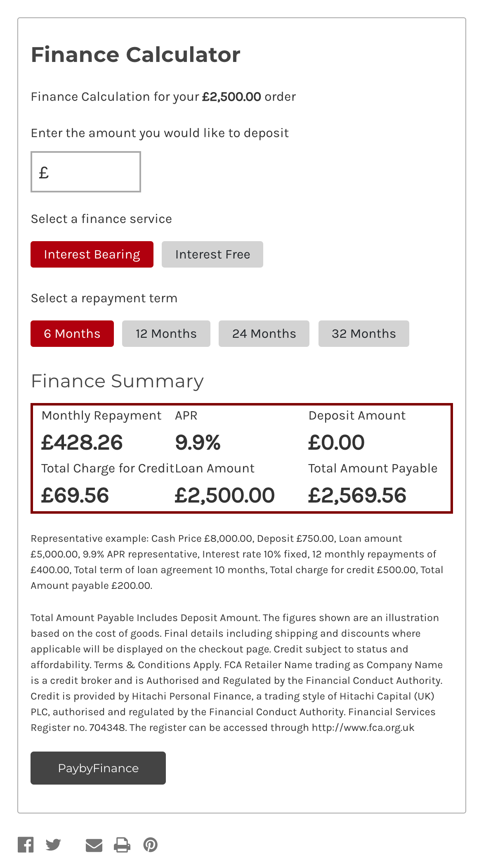Viewport: 486px width, 868px height.
Task: Share the page on Facebook
Action: [x=26, y=845]
